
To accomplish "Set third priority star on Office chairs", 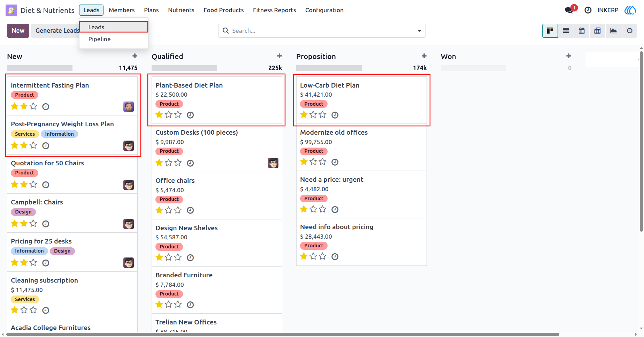I will (x=178, y=210).
